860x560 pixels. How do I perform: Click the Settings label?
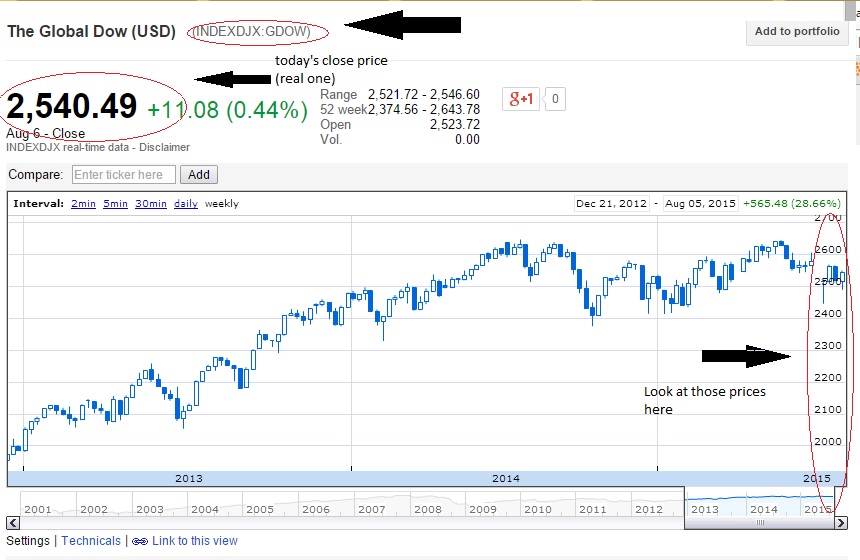[x=28, y=541]
